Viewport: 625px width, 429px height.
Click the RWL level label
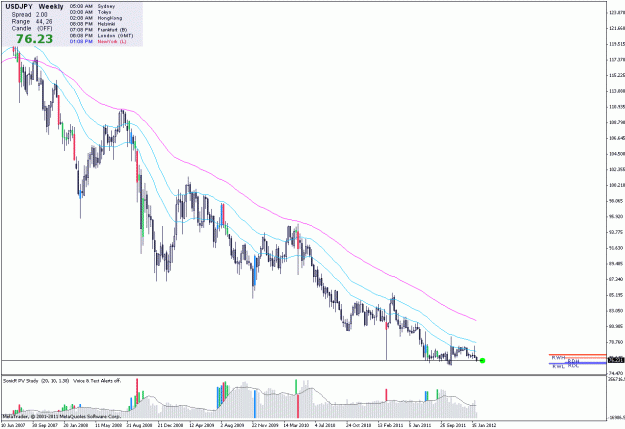pos(558,366)
